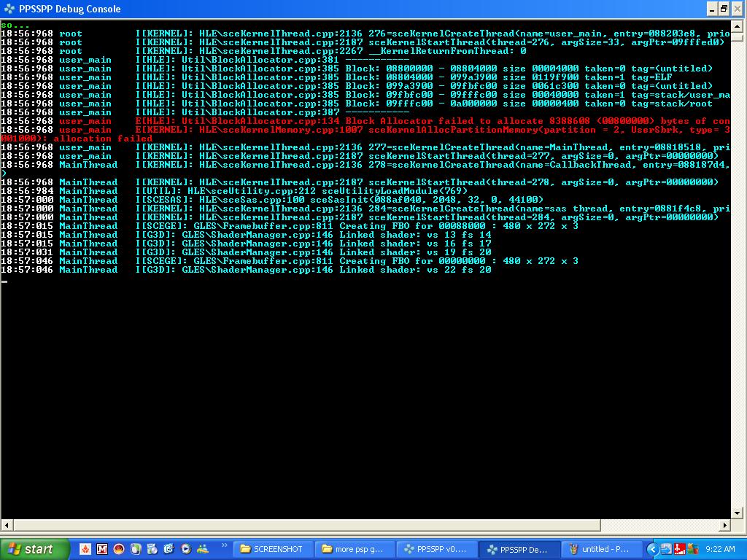Image resolution: width=747 pixels, height=560 pixels.
Task: Open the 'untitled - P...' taskbar window
Action: tap(601, 549)
